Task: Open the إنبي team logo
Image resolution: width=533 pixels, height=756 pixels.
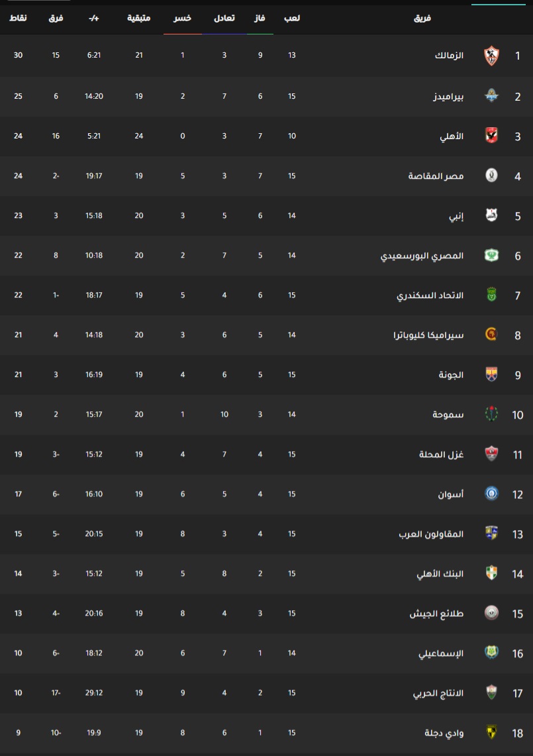Action: pyautogui.click(x=491, y=215)
